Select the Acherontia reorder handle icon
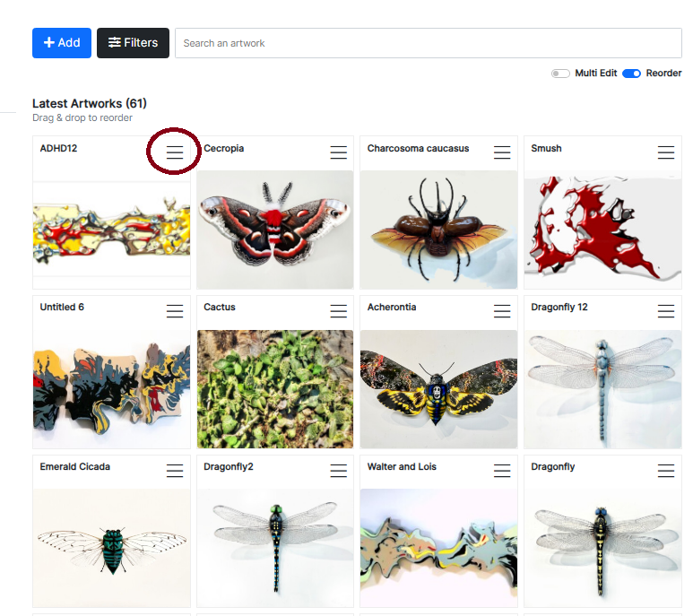The image size is (693, 616). pos(502,311)
